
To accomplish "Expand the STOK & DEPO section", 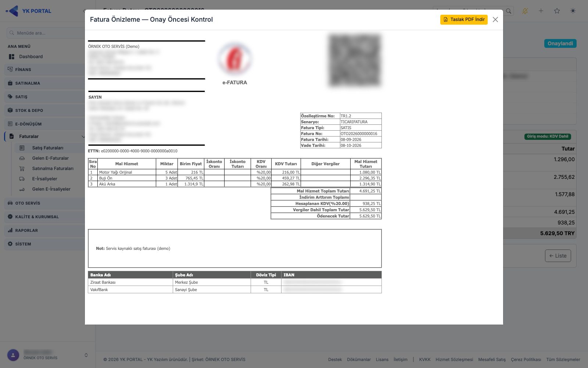I will click(45, 110).
